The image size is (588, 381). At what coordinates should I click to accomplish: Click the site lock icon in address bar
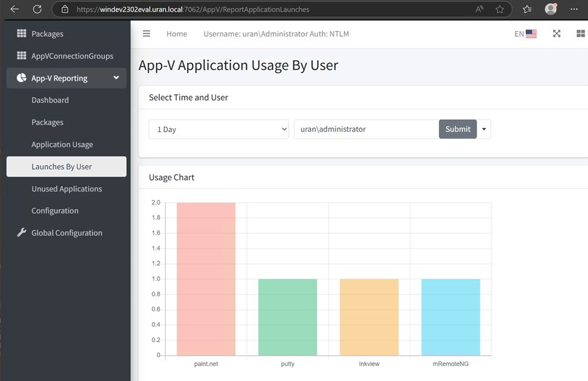(65, 9)
